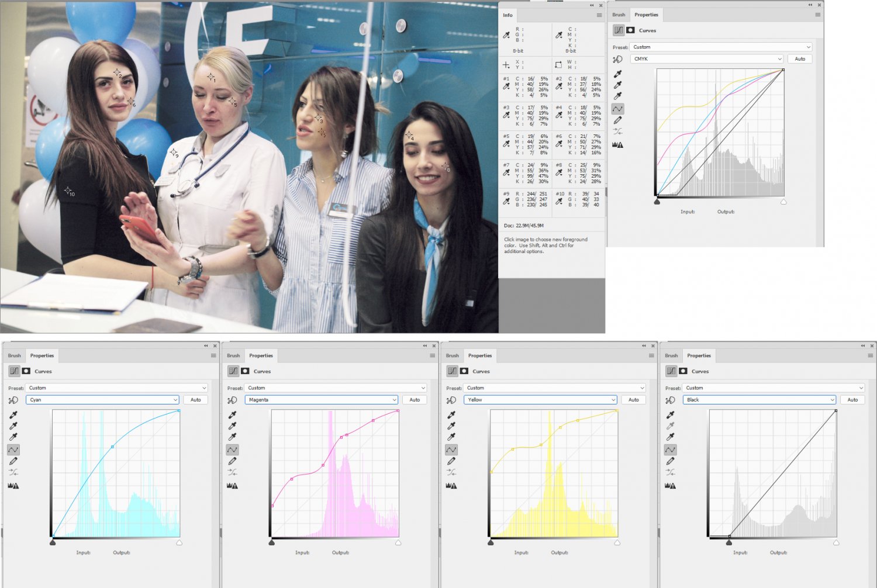Switch to Brush tab in Magenta panel
877x588 pixels.
[x=233, y=355]
